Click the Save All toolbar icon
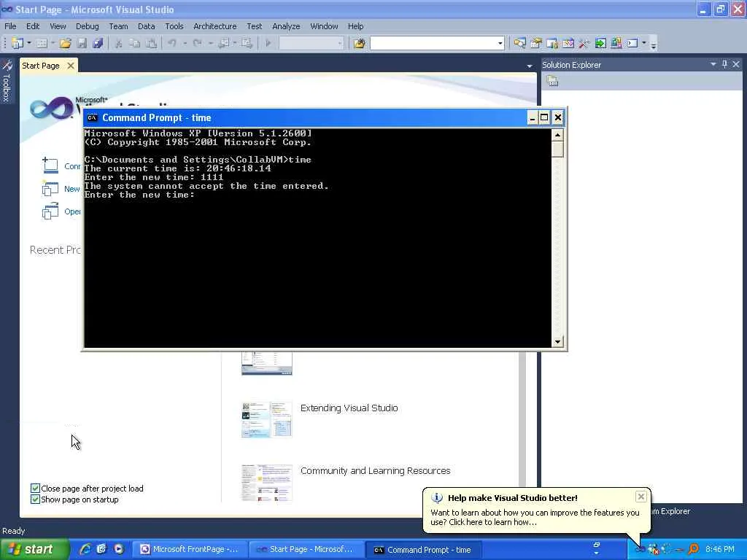747x560 pixels. (98, 43)
